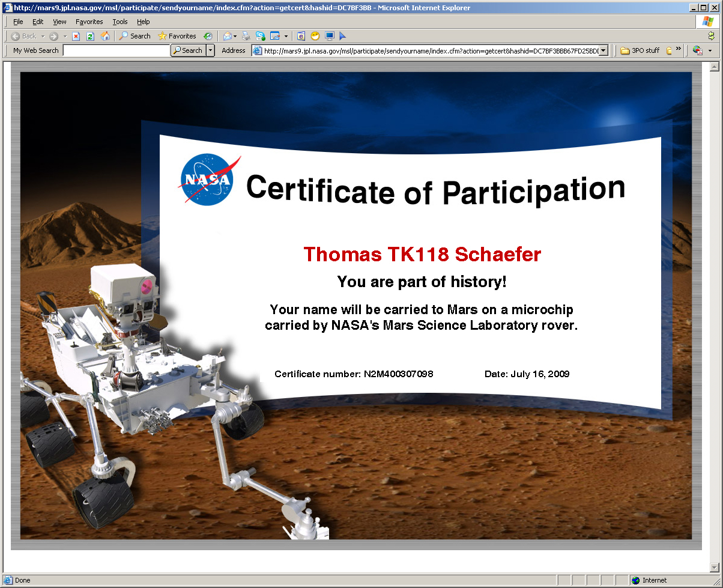Click the page icon in the address bar
The image size is (723, 588).
point(258,51)
